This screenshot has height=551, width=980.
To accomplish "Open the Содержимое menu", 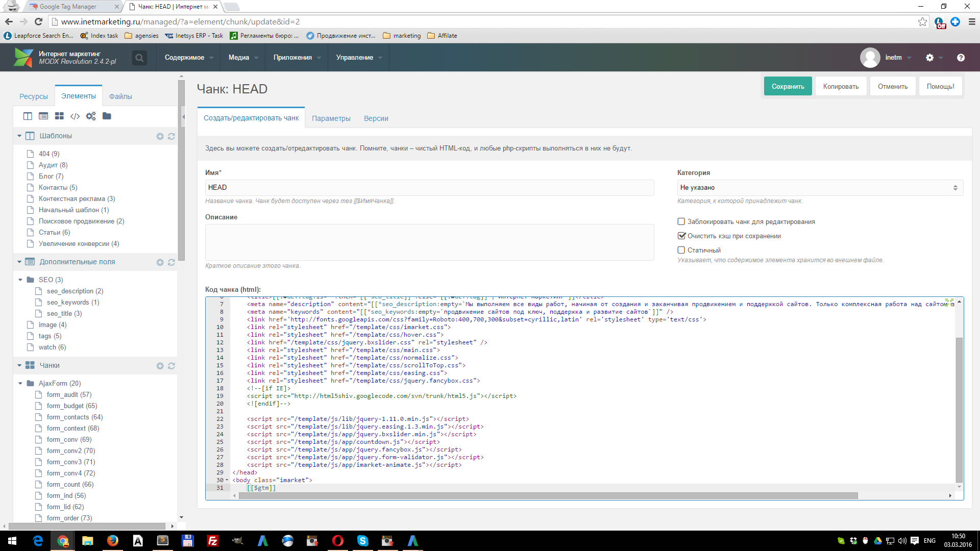I will [x=188, y=58].
